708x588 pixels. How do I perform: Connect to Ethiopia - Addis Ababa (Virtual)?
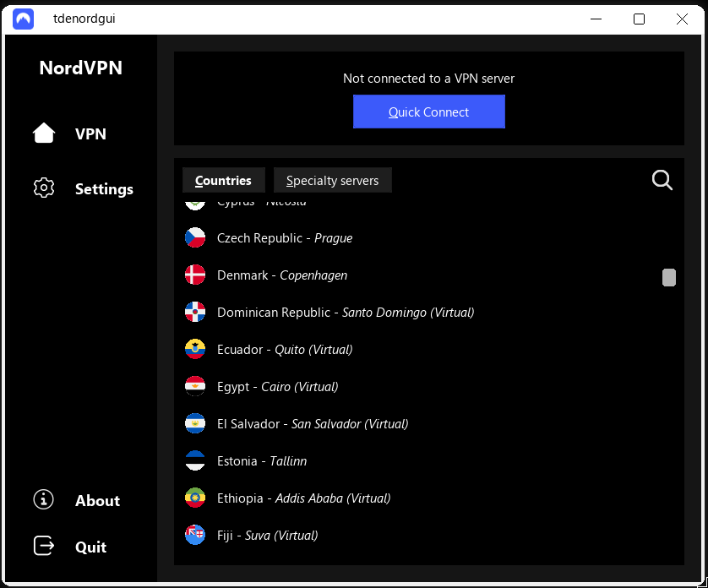pos(303,498)
